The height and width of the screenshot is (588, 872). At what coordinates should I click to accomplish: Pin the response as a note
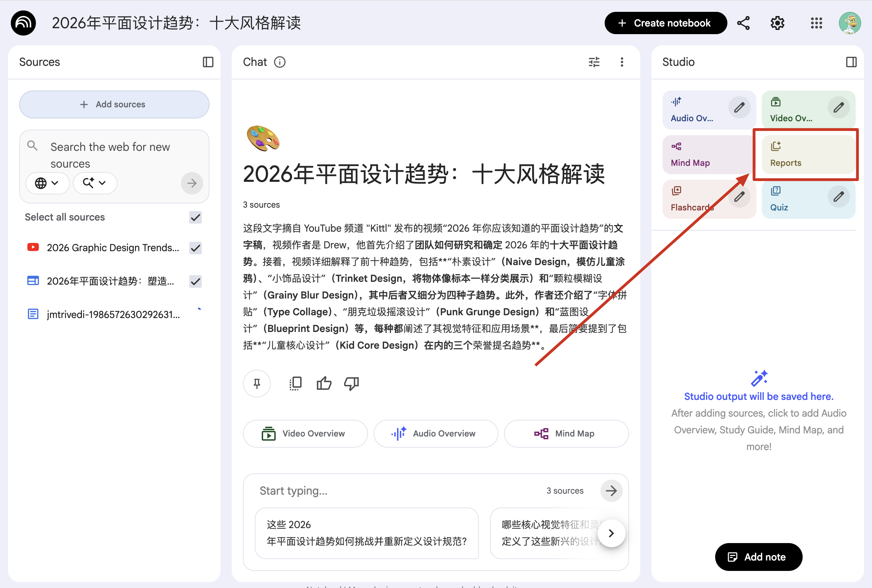click(x=257, y=383)
